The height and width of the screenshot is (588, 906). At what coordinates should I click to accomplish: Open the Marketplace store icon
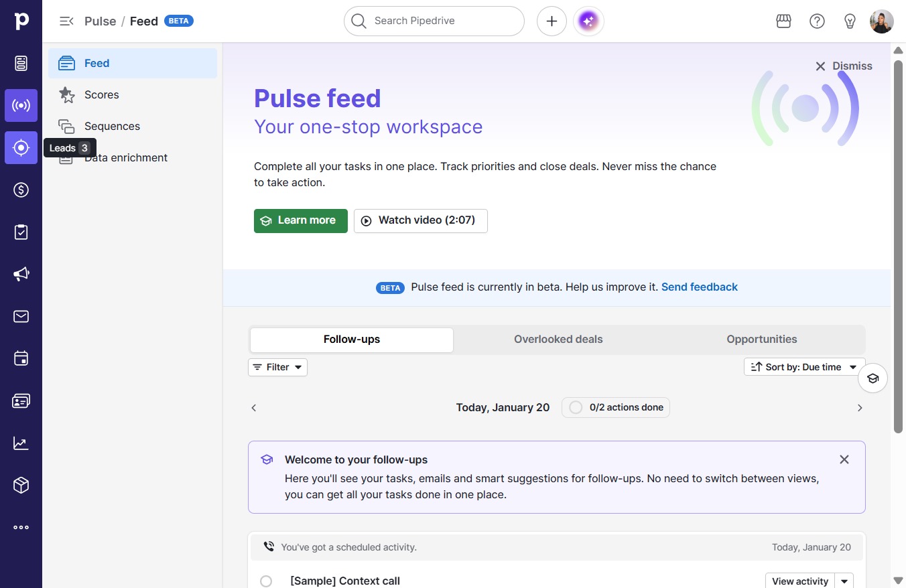tap(784, 21)
